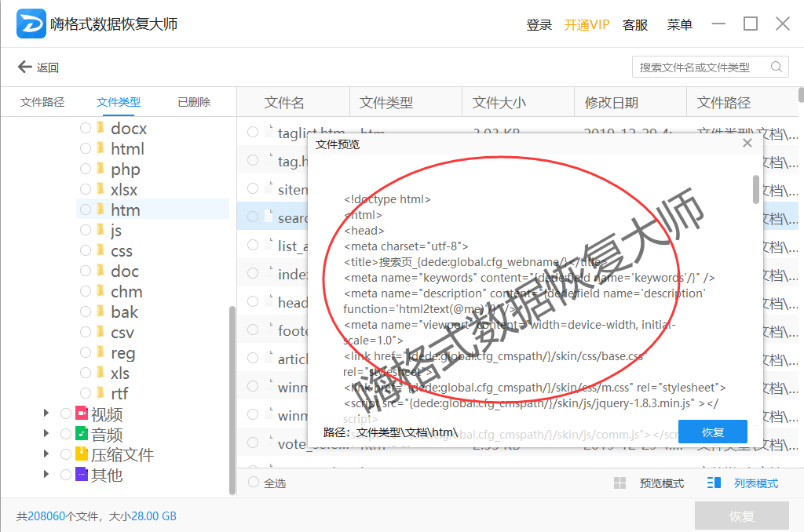Check the taglist.htm file row
804x532 pixels.
click(253, 132)
